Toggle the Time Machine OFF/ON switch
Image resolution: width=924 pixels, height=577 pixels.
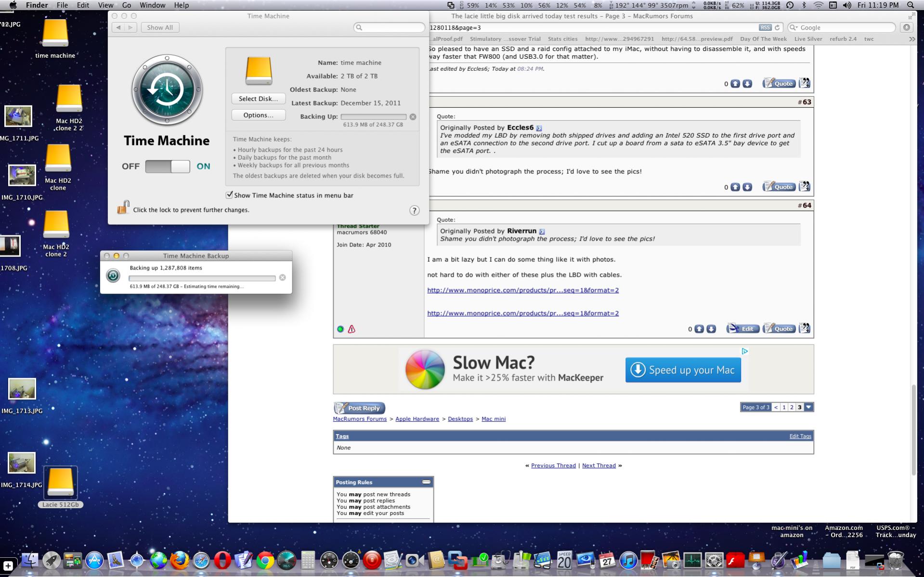point(168,167)
